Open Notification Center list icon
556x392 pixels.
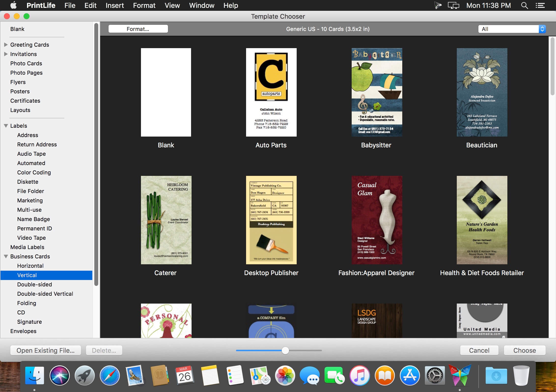(540, 5)
